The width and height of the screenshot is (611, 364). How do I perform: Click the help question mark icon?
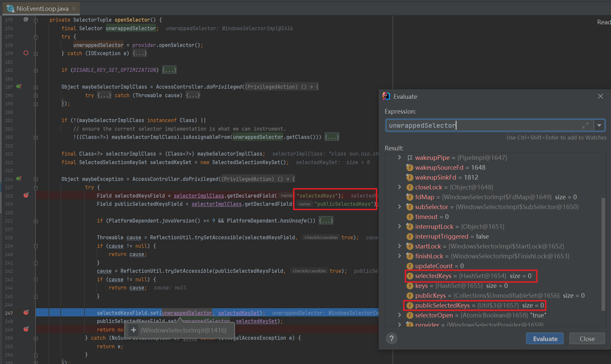[x=391, y=338]
